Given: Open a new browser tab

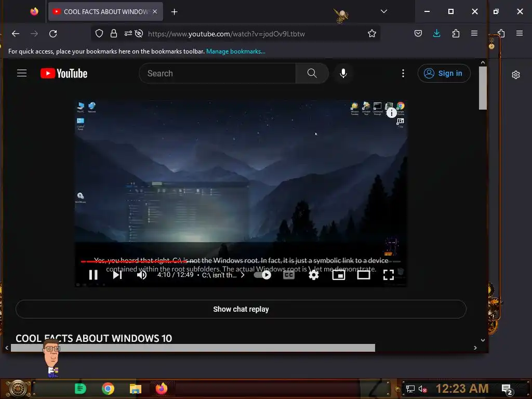Looking at the screenshot, I should tap(174, 12).
